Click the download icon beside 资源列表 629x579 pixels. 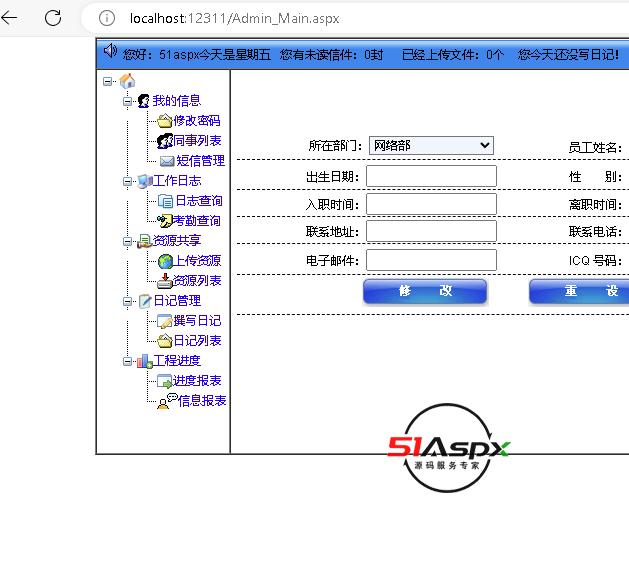click(x=164, y=281)
